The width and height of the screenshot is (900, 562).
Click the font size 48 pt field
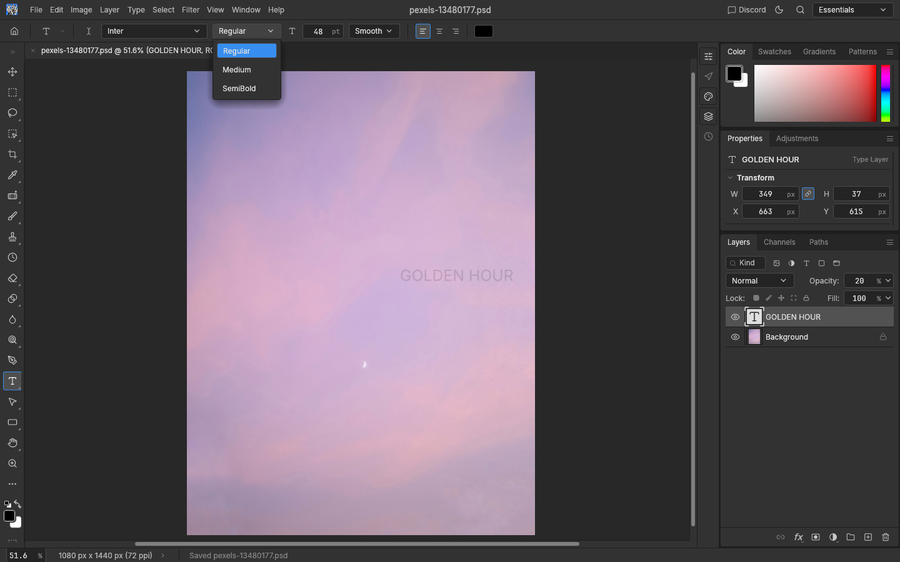(323, 31)
